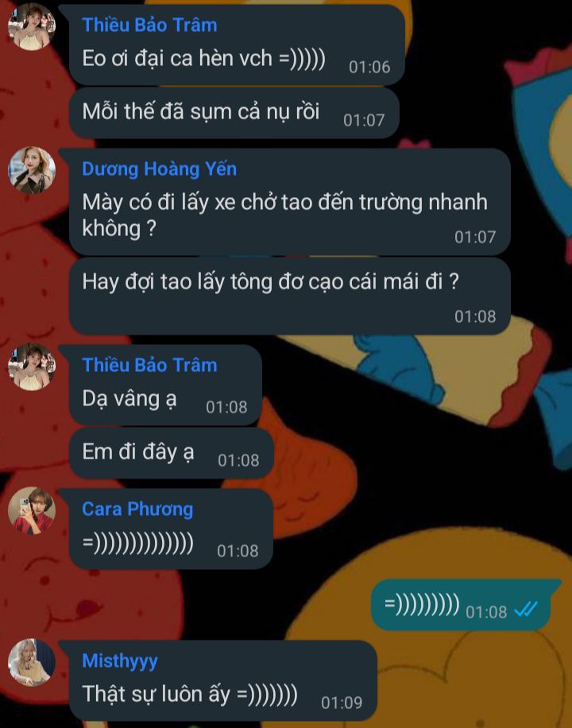Select the 'Em đi đây ạ' message bubble

[x=172, y=453]
